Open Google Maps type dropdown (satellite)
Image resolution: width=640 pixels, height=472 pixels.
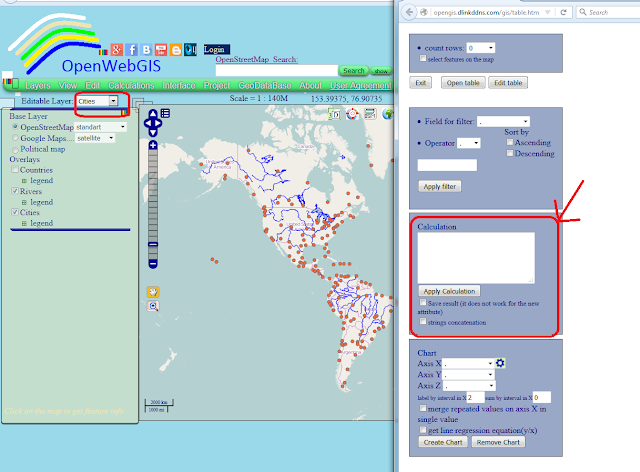tap(95, 138)
